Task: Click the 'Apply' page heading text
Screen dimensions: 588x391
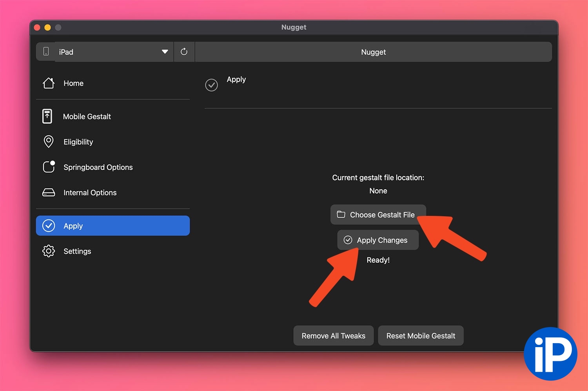Action: 236,80
